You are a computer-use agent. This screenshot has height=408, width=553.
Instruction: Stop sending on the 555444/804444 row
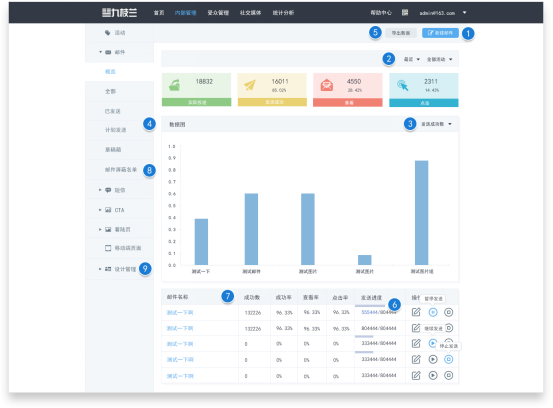(x=448, y=312)
